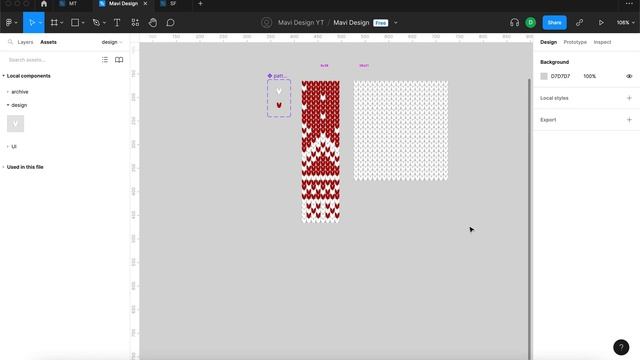Select the Pen tool
This screenshot has height=360, width=640.
point(96,23)
